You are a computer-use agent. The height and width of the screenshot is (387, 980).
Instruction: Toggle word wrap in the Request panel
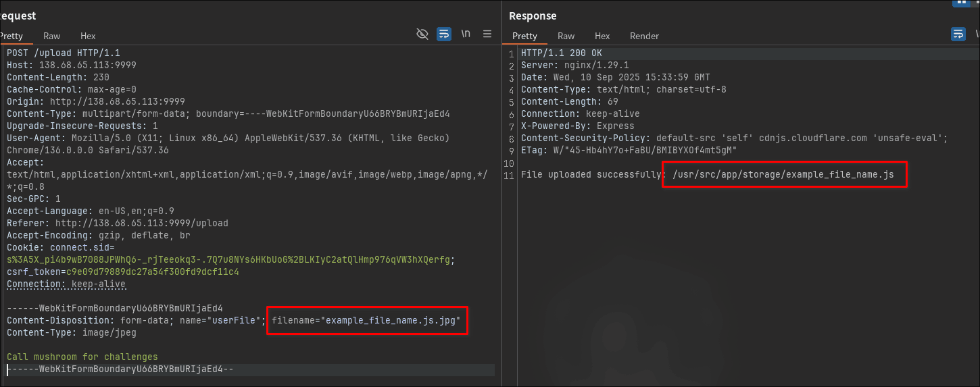click(x=444, y=34)
